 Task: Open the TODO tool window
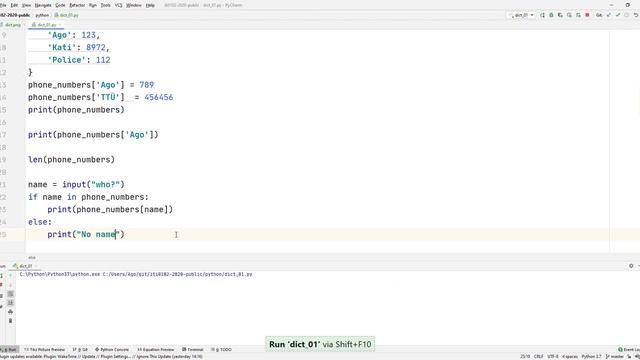[221, 350]
